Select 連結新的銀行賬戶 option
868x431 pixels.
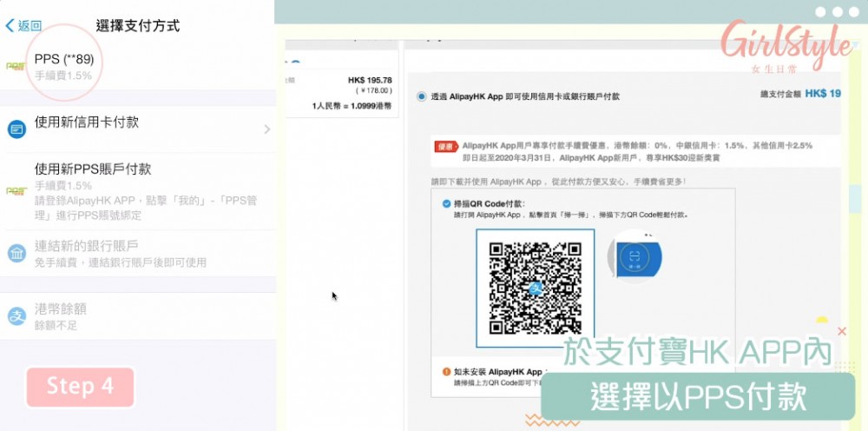(87, 246)
